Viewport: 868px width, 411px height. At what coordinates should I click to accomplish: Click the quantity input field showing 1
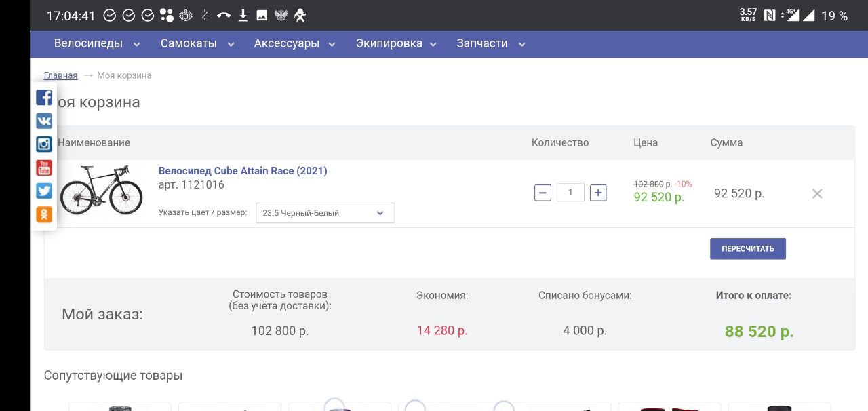(570, 193)
